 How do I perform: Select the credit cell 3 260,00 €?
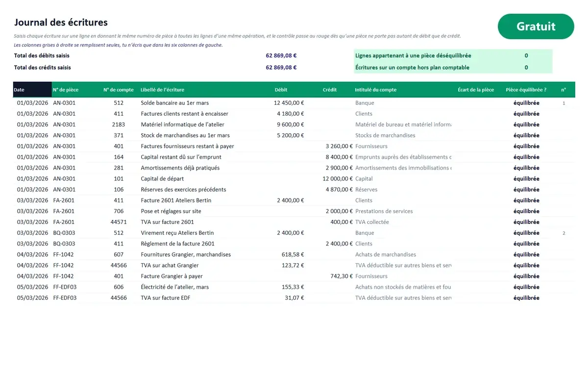tap(339, 146)
